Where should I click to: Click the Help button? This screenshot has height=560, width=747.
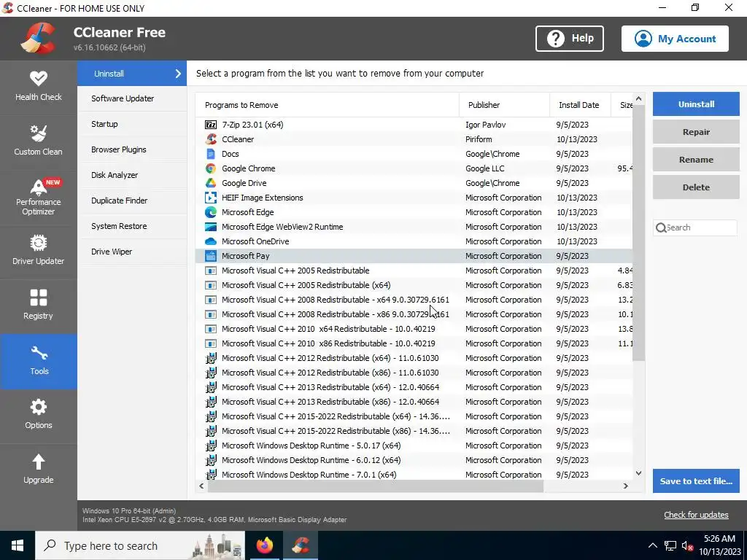pos(569,39)
